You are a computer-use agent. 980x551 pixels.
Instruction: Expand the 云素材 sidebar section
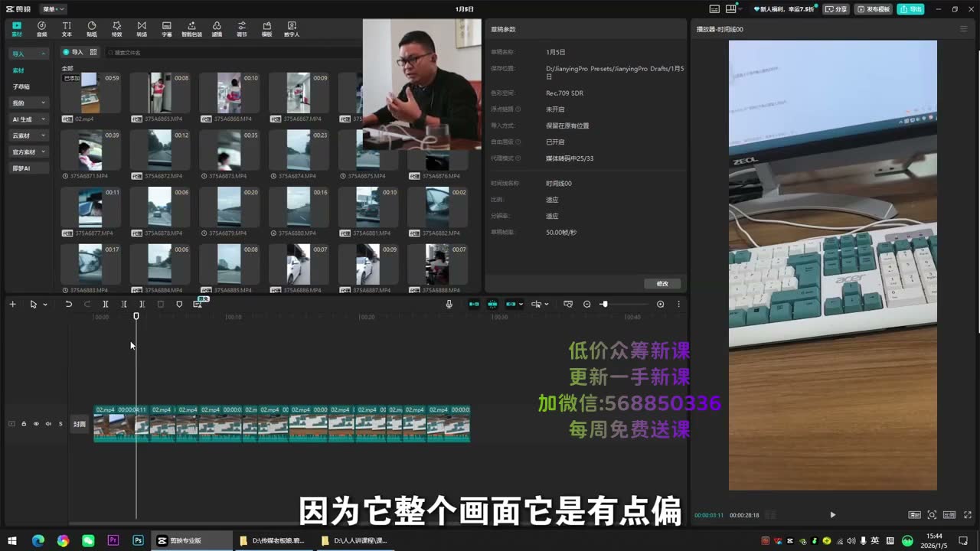click(28, 135)
